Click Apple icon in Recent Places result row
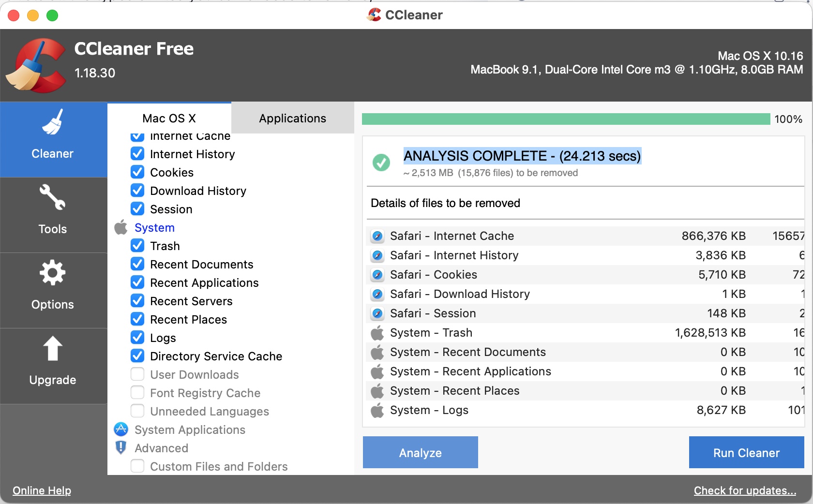The image size is (813, 504). 377,391
